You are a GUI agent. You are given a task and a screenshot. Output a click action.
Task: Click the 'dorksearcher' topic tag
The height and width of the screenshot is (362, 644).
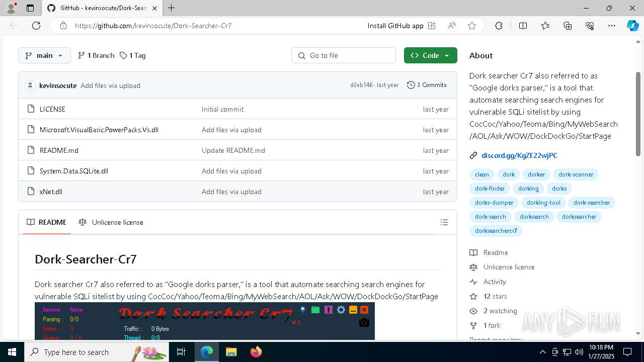pyautogui.click(x=579, y=217)
